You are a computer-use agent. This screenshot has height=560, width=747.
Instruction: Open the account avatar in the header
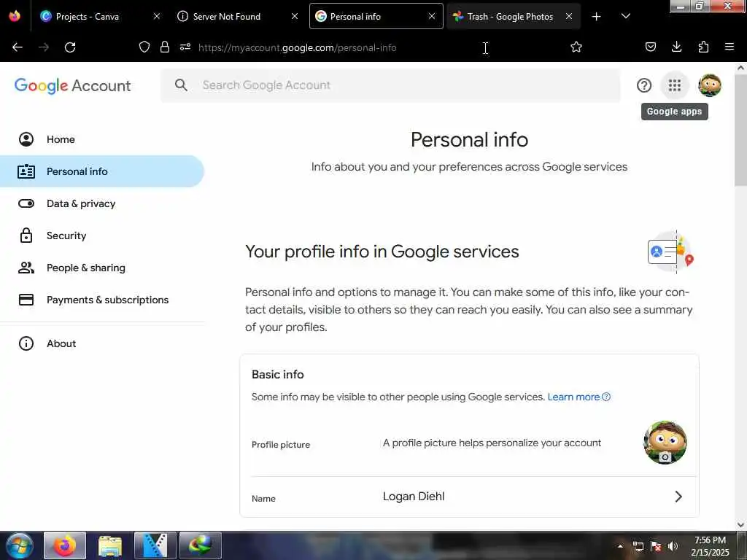click(709, 85)
